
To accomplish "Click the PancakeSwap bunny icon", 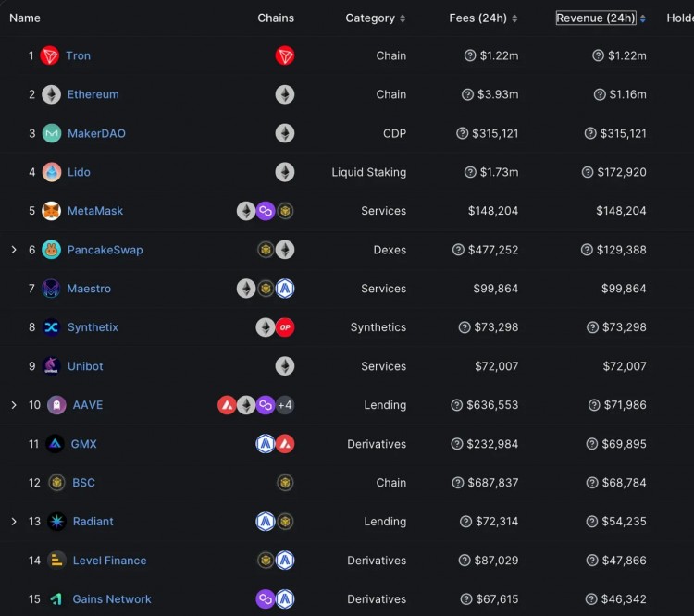I will tap(52, 250).
